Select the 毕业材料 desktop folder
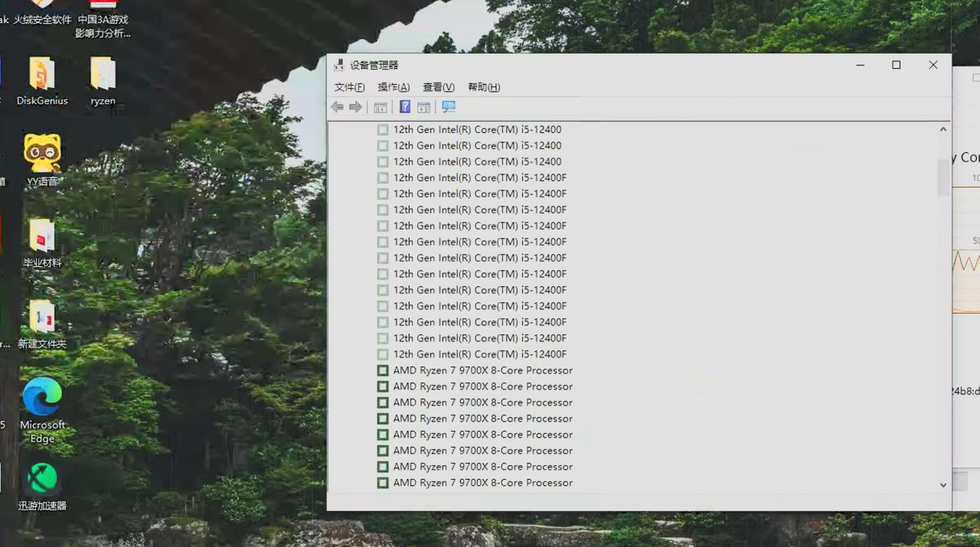This screenshot has height=547, width=980. (x=42, y=243)
